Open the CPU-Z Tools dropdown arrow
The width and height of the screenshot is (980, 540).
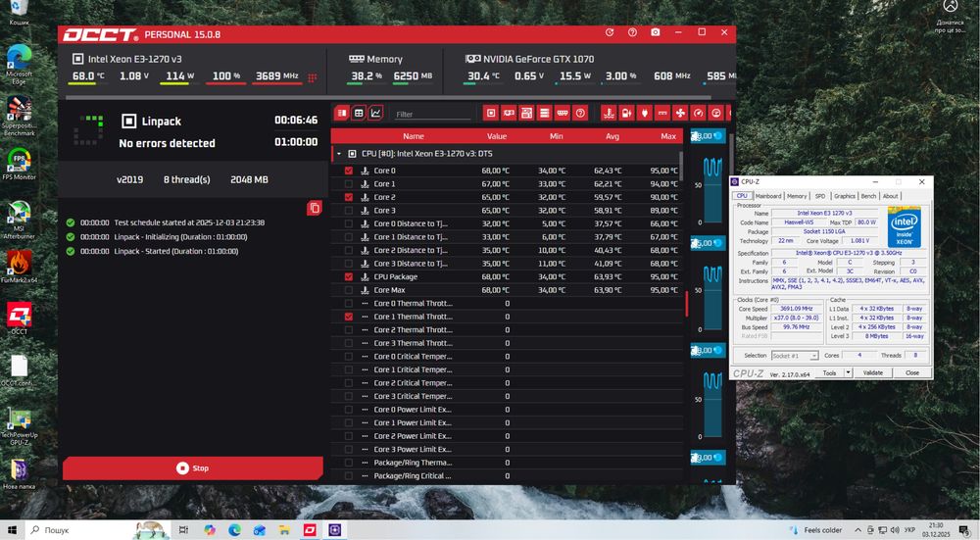click(848, 372)
